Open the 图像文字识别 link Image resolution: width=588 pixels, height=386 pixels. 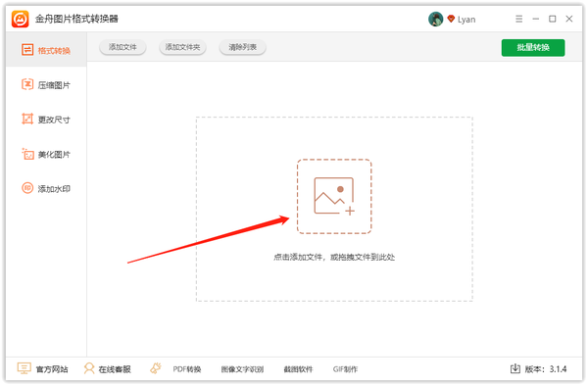(x=242, y=369)
